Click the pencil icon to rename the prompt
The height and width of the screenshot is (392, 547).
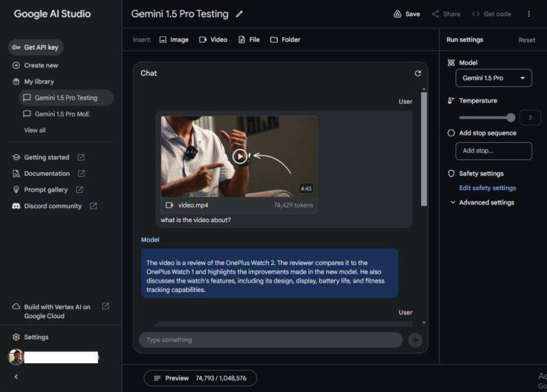239,14
